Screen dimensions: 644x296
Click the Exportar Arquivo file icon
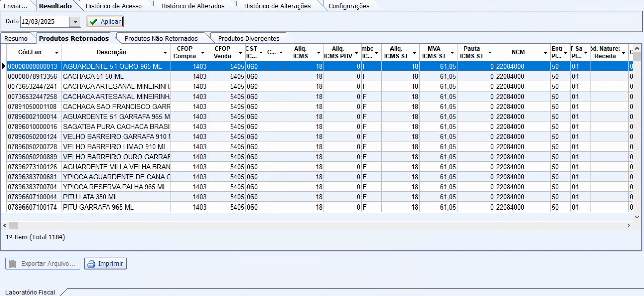coord(13,264)
